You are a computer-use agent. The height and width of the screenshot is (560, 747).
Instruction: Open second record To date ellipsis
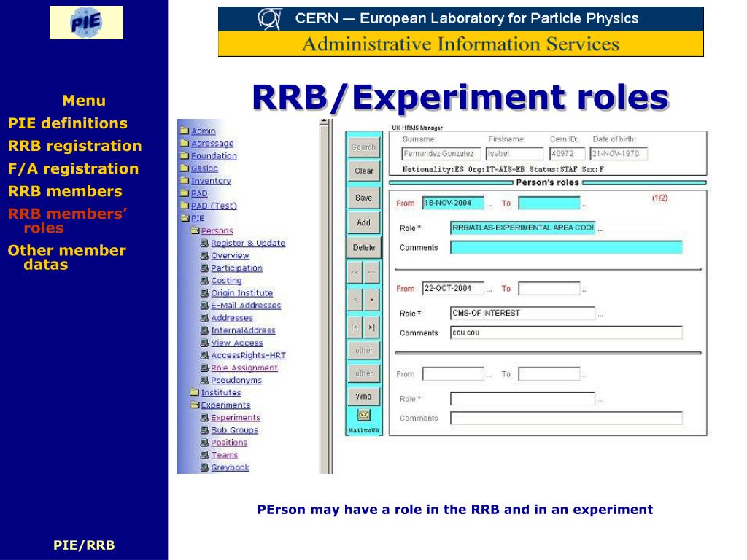(585, 289)
